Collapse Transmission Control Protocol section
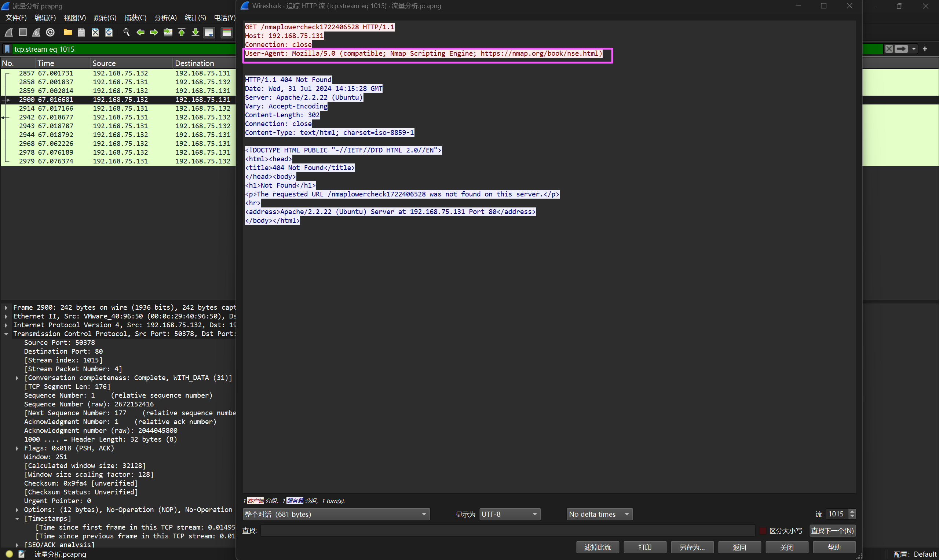 [x=6, y=334]
